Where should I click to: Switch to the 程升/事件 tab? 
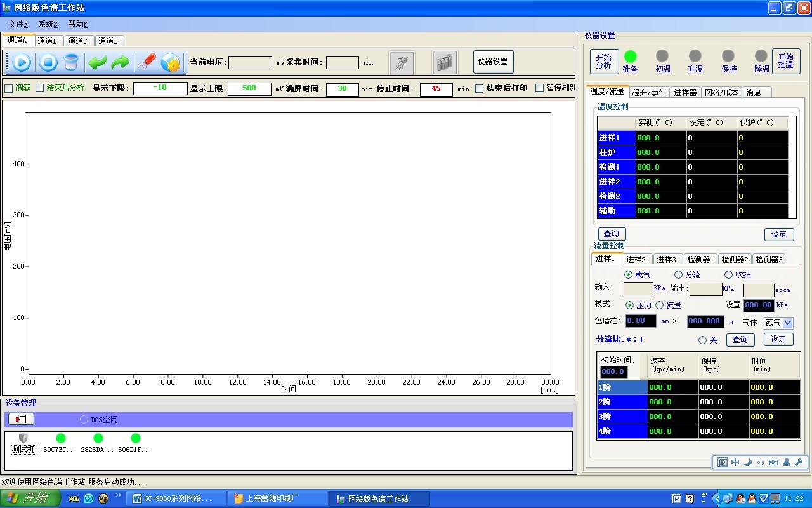point(649,92)
